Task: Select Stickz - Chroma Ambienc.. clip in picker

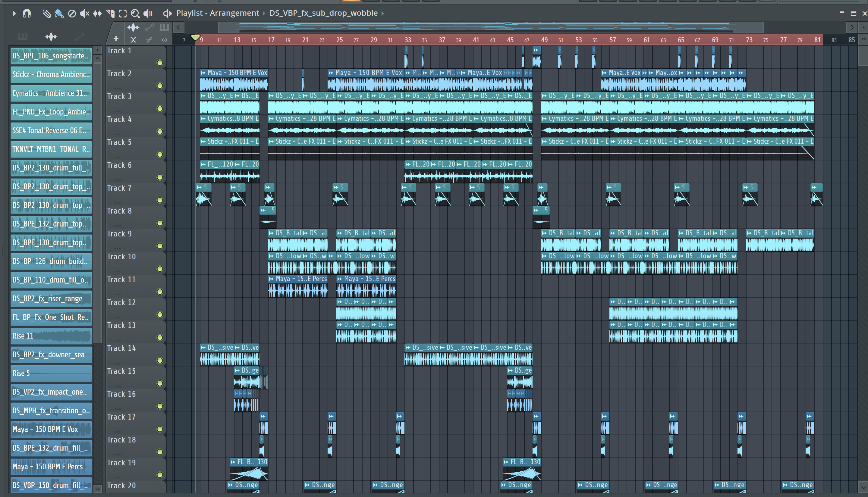Action: pos(51,74)
